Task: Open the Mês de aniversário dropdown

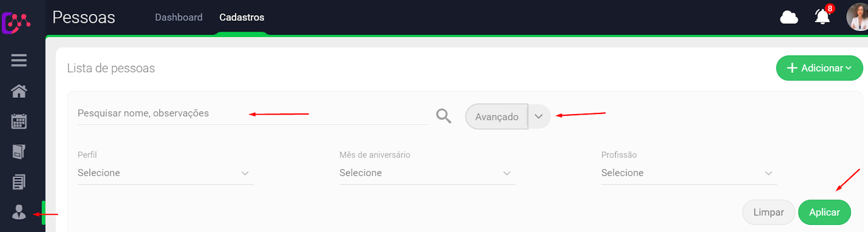Action: click(427, 173)
